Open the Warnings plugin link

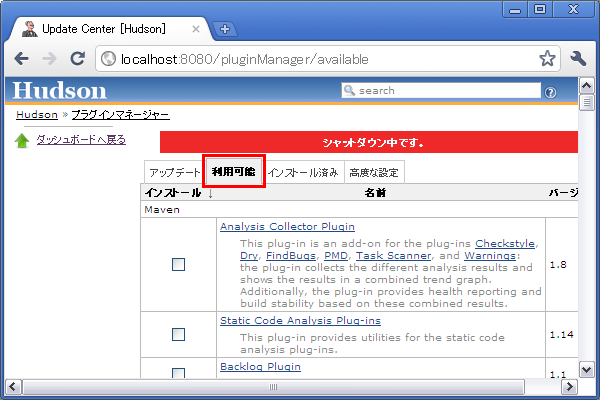[x=490, y=256]
